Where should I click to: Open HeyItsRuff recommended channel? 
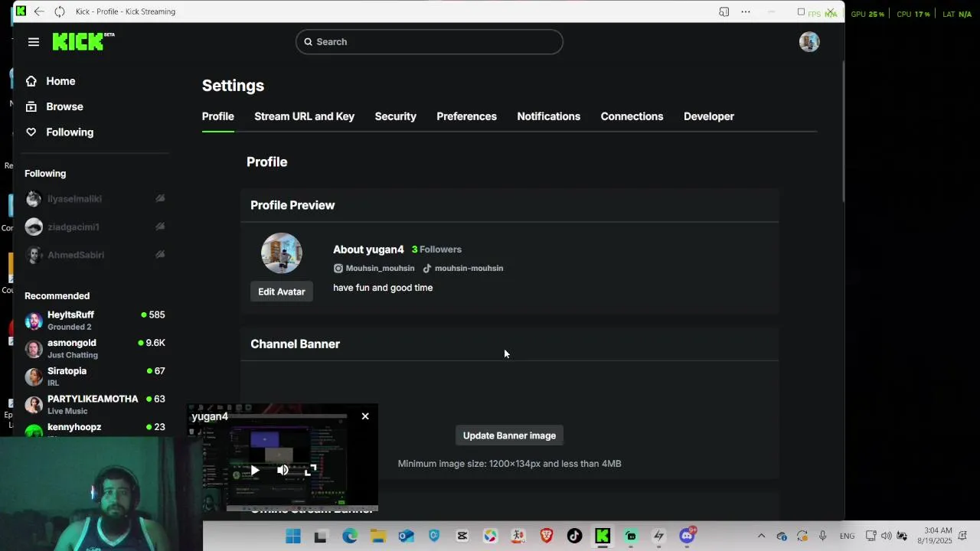(x=95, y=321)
